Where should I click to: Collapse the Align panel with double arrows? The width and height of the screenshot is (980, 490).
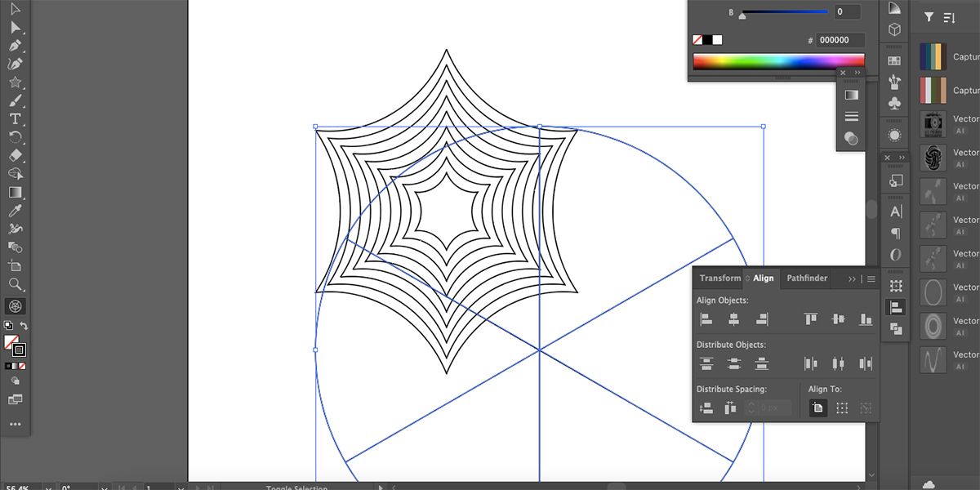(852, 279)
